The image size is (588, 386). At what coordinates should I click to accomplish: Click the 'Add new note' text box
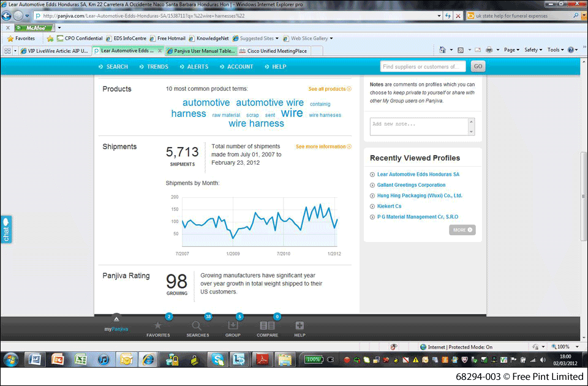point(419,126)
